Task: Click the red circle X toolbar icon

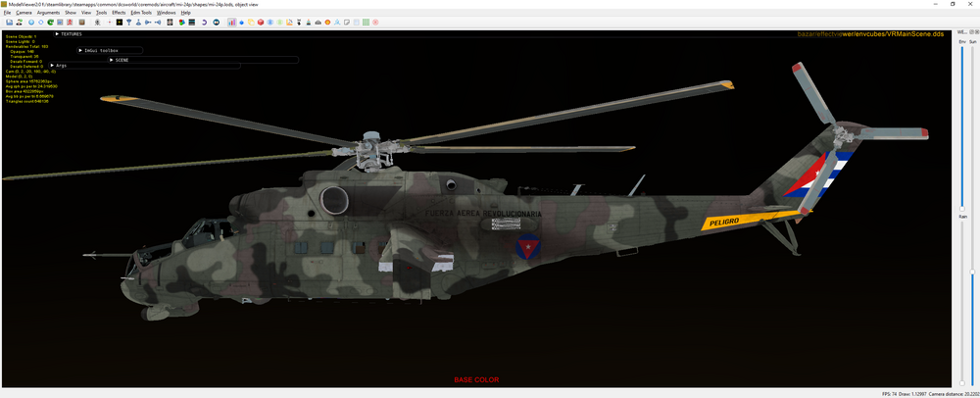Action: pyautogui.click(x=375, y=22)
